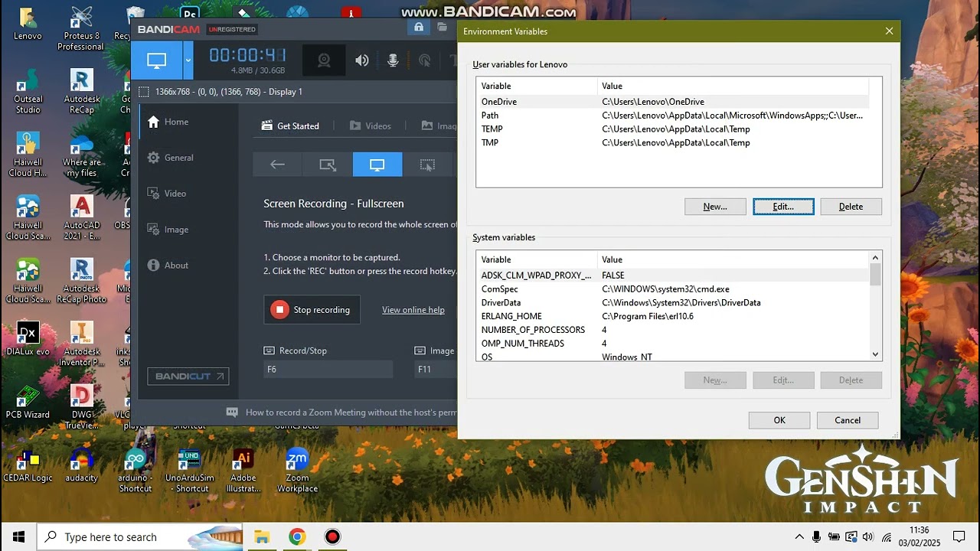Click the AutoCAD 2021 desktop icon
This screenshot has height=551, width=980.
click(x=81, y=218)
